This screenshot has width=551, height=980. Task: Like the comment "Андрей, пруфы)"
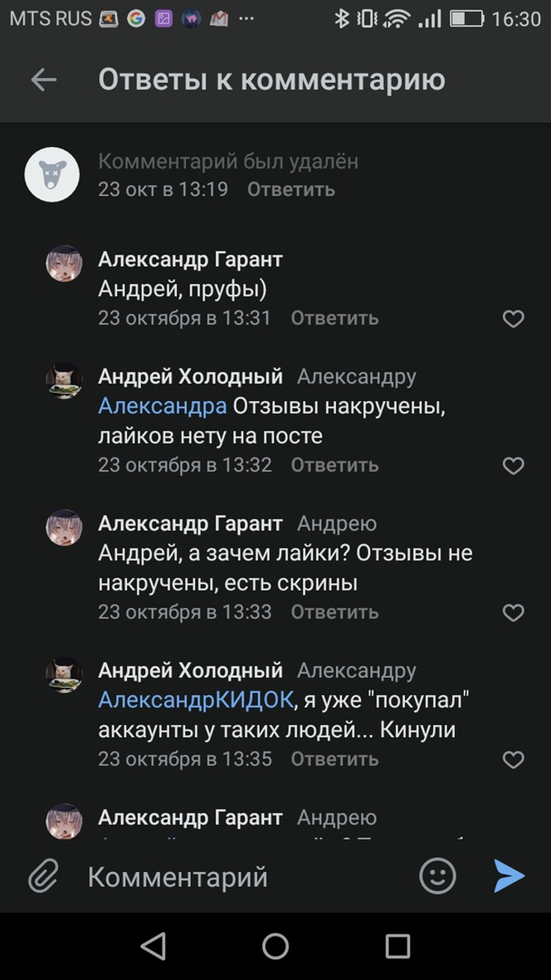[x=513, y=318]
